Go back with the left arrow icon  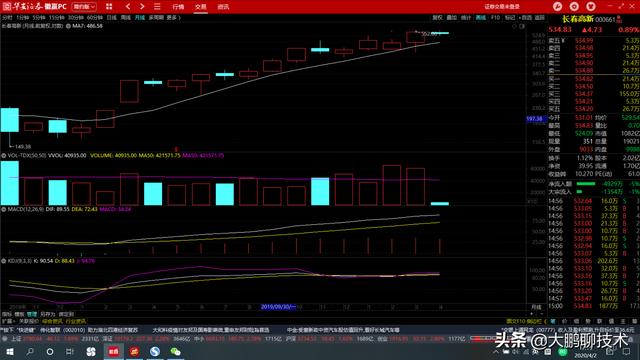pos(128,7)
